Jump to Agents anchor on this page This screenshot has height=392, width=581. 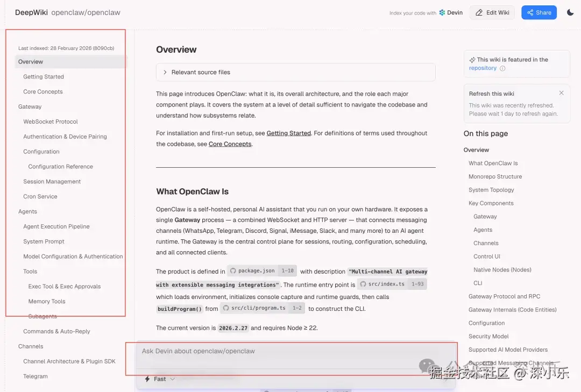click(x=483, y=230)
